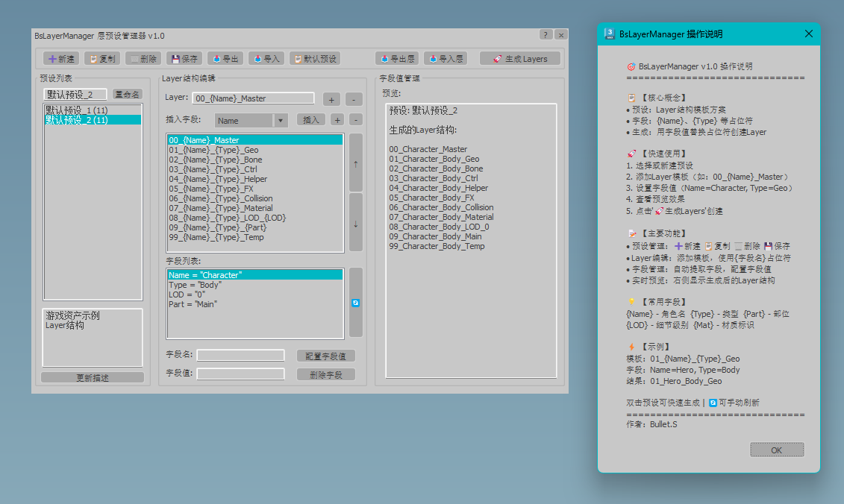844x504 pixels.
Task: Select 00_{Name}_Master layer template
Action: (255, 140)
